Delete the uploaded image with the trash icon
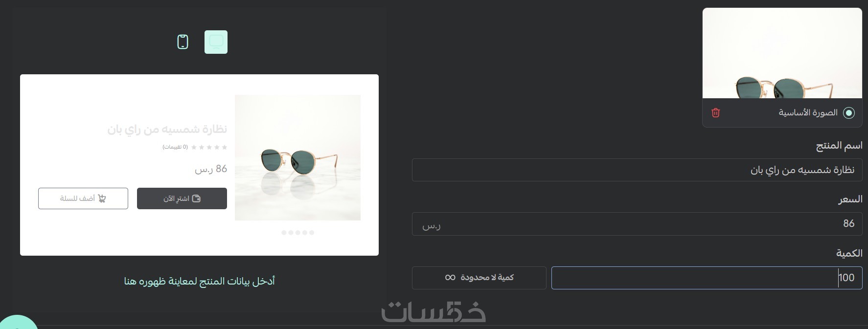 pos(715,113)
